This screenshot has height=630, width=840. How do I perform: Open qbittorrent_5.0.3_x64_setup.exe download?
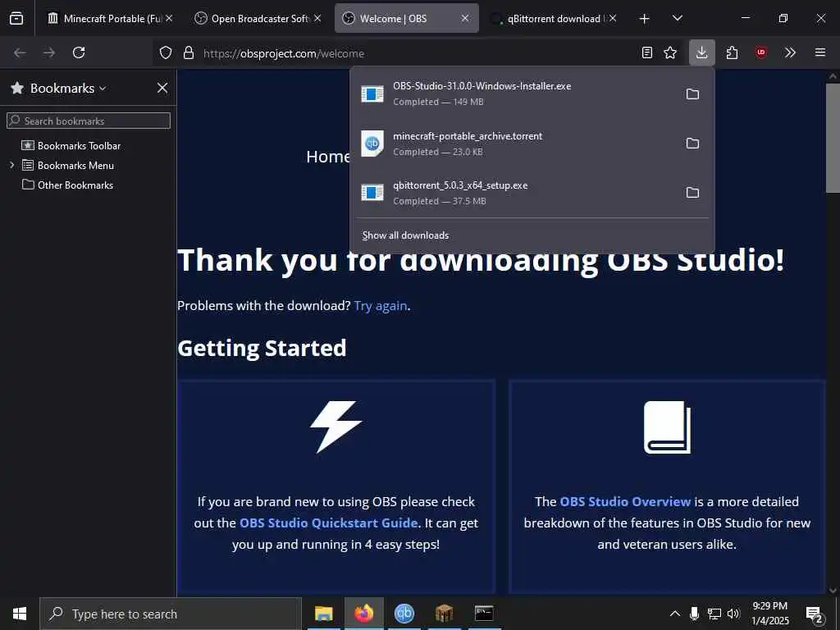[514, 193]
